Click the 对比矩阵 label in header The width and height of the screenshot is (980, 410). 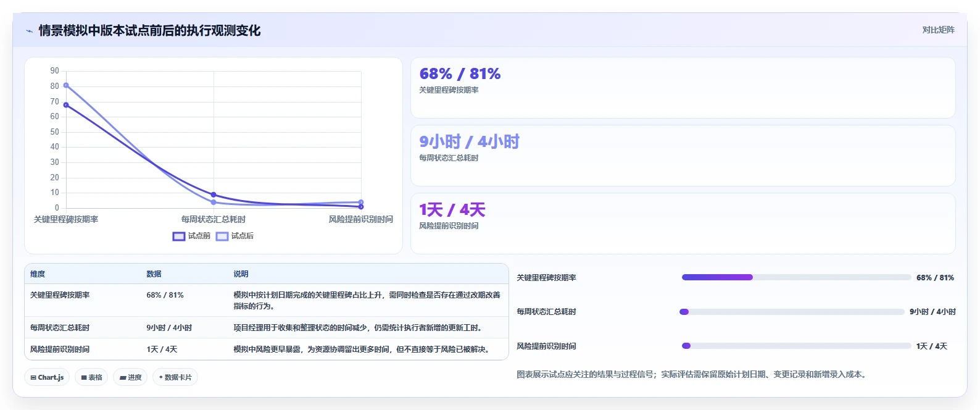tap(938, 30)
